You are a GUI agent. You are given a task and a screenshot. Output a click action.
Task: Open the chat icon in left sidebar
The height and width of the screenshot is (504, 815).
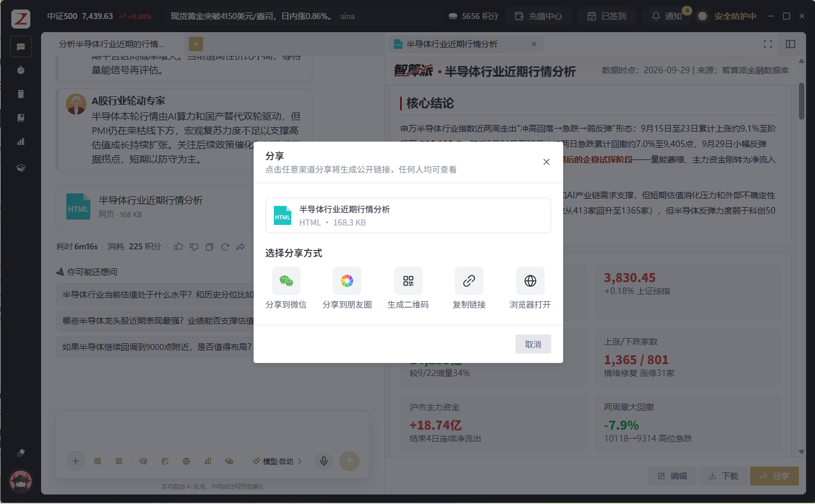[21, 46]
